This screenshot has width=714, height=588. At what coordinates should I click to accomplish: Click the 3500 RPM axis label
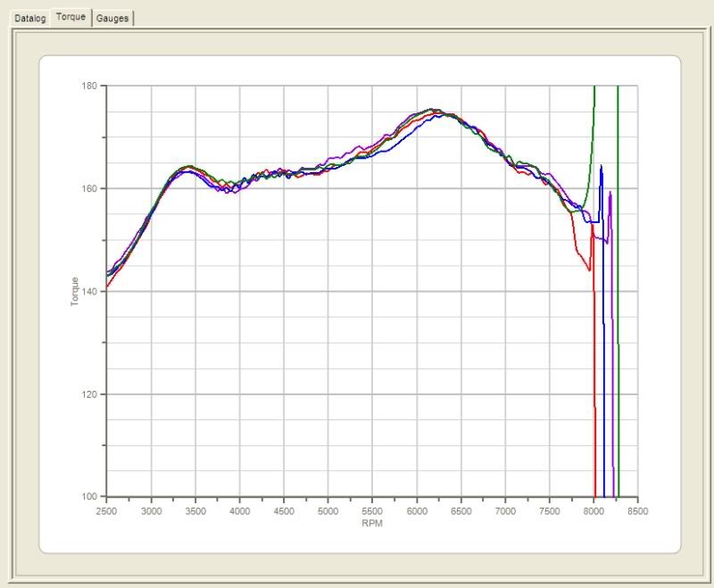(195, 511)
